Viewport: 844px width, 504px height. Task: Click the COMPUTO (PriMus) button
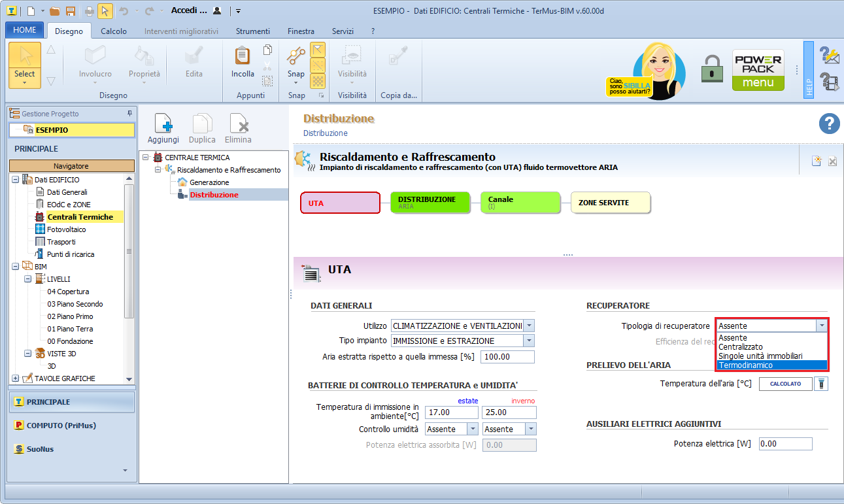tap(61, 426)
